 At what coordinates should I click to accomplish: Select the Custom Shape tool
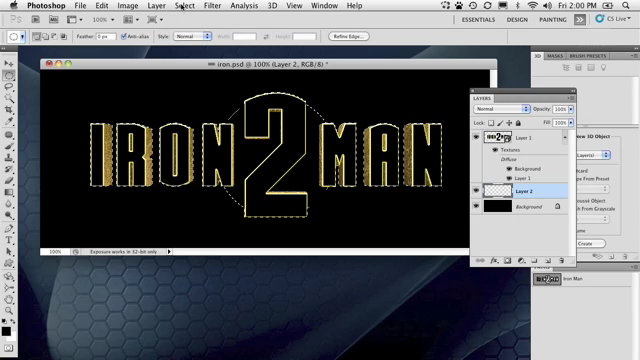point(9,263)
